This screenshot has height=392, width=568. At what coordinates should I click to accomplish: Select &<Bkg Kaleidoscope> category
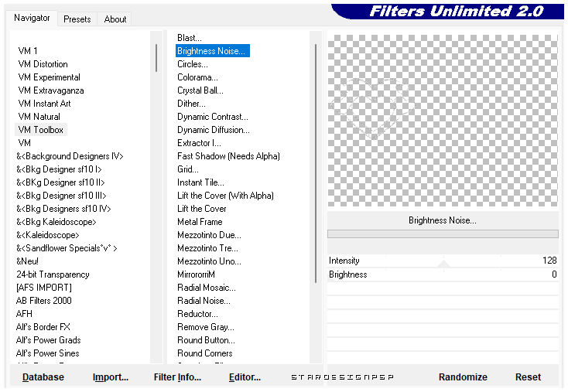56,222
